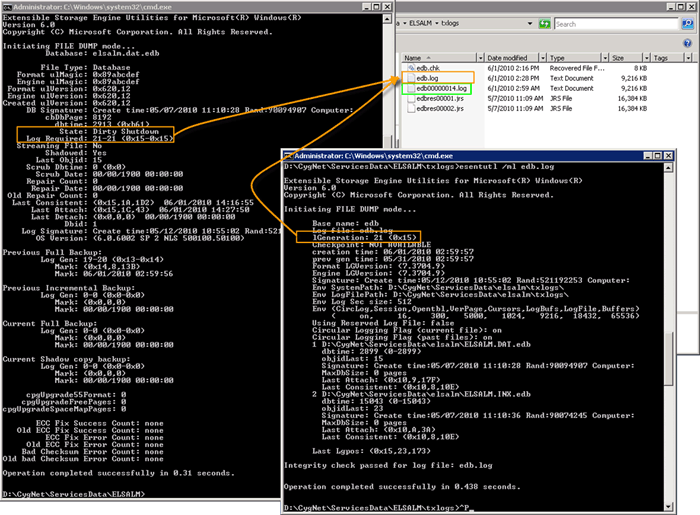
Task: Click 'State: Dirty Shutdown' line in back cmd
Action: 109,132
